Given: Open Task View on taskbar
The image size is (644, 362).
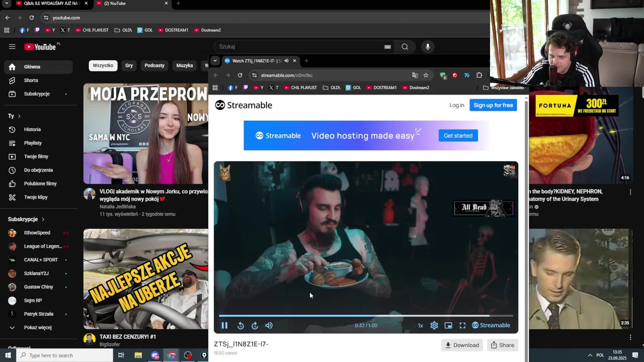Looking at the screenshot, I should (x=121, y=355).
